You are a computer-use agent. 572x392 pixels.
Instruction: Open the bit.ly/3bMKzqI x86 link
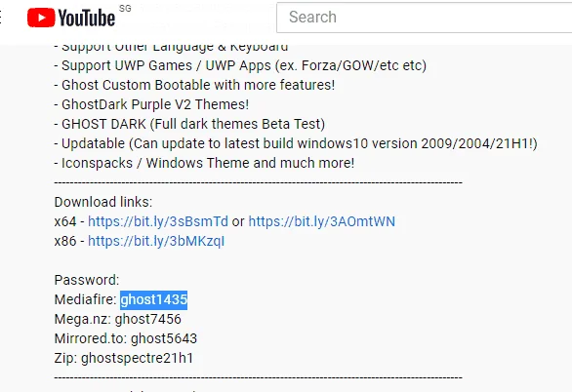156,241
